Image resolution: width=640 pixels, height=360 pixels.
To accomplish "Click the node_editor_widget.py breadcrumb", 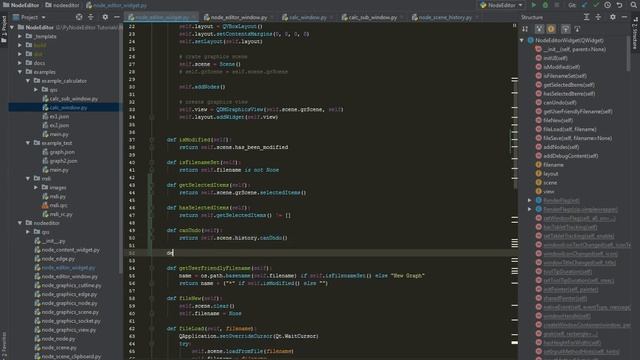I will 116,5.
